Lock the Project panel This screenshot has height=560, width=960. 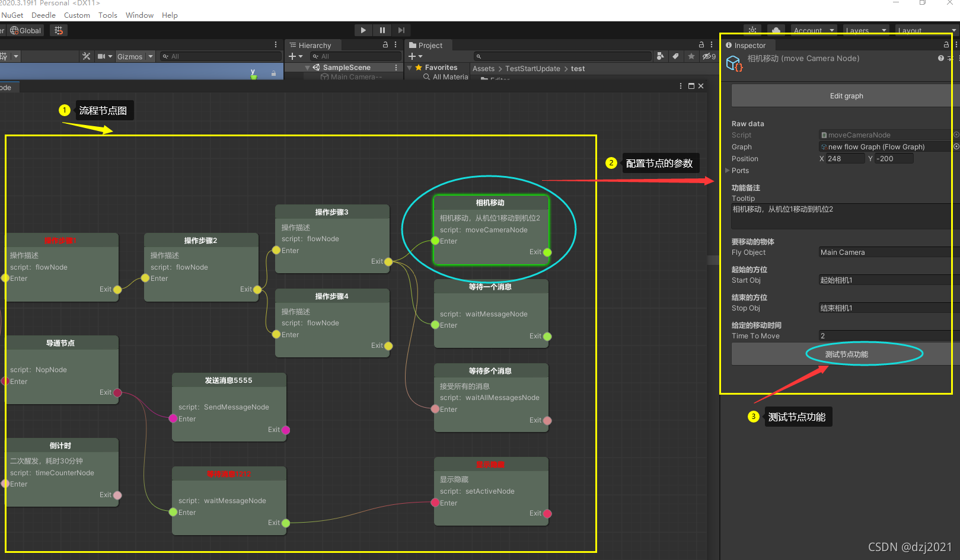[x=701, y=44]
